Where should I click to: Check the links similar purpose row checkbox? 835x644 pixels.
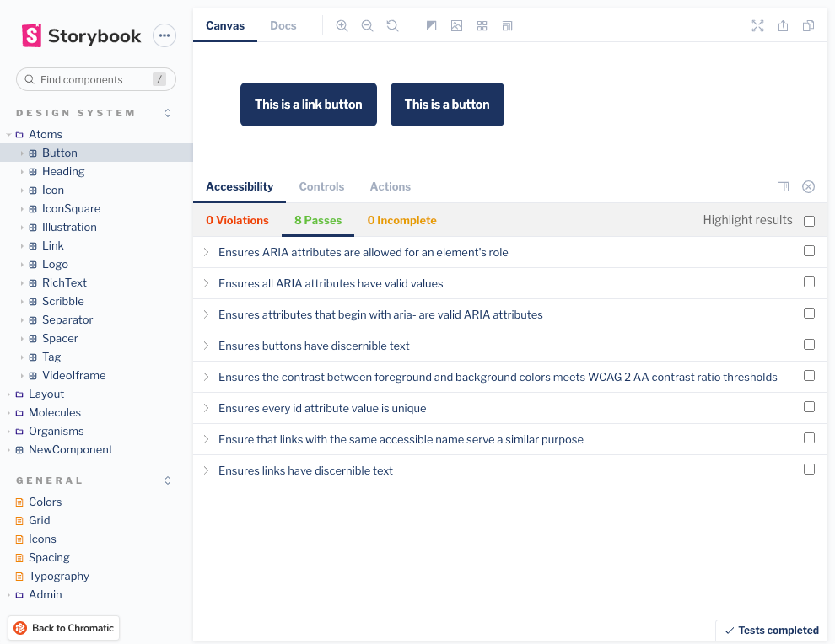coord(809,438)
